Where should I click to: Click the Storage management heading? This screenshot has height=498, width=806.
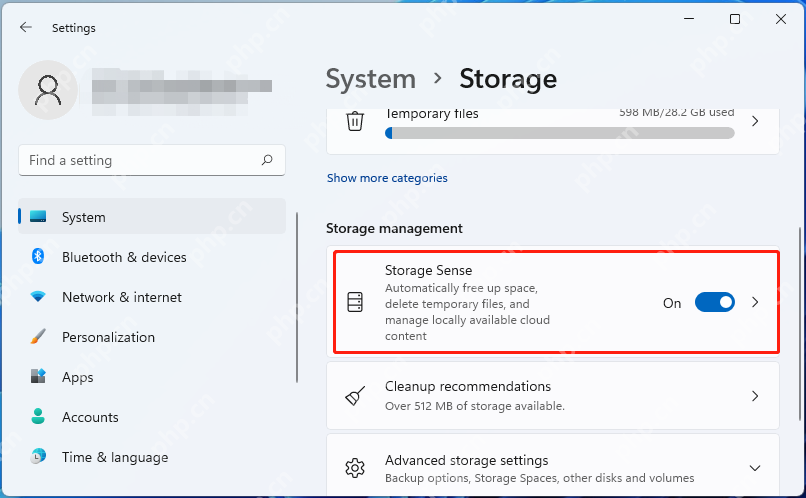pyautogui.click(x=394, y=228)
